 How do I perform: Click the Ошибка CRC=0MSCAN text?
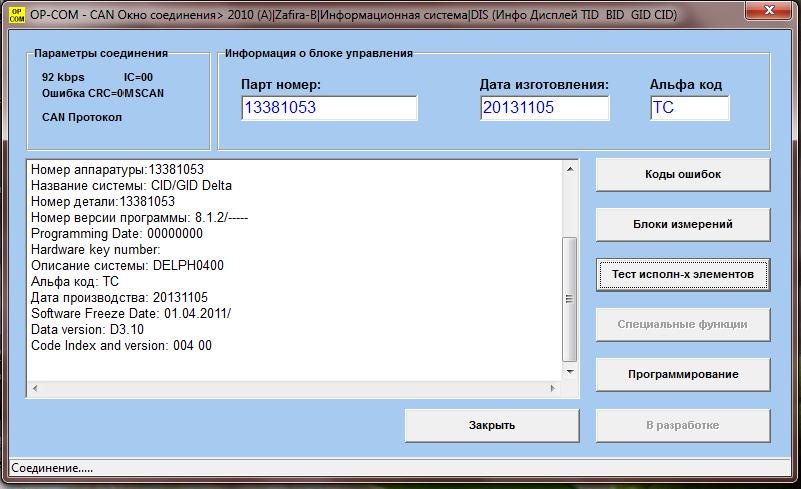(103, 94)
